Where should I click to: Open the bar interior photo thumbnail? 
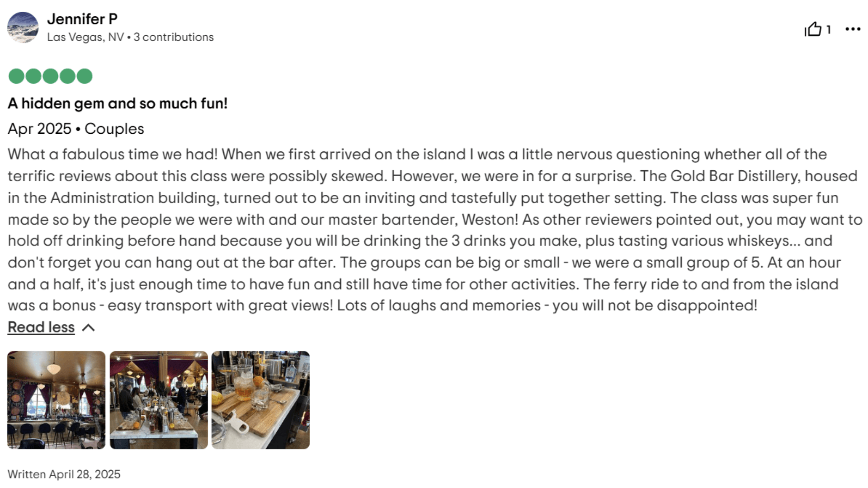tap(57, 400)
